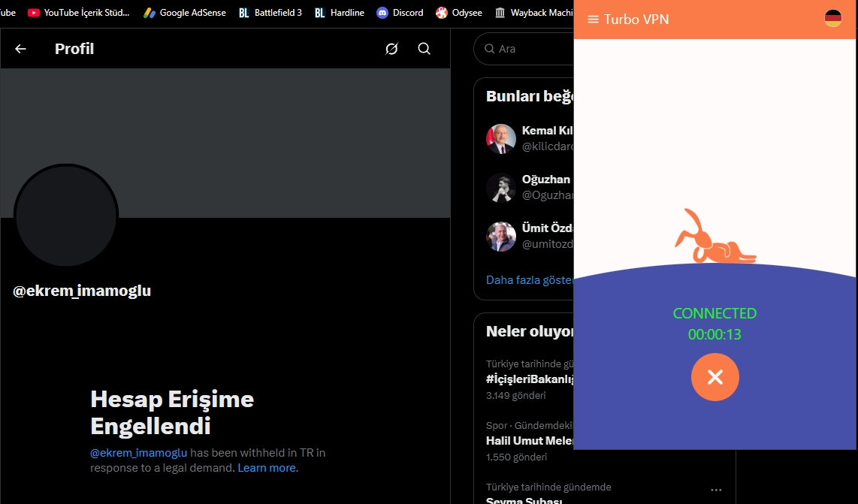The width and height of the screenshot is (858, 504).
Task: Open Oğuzhan suggested profile avatar
Action: 500,188
